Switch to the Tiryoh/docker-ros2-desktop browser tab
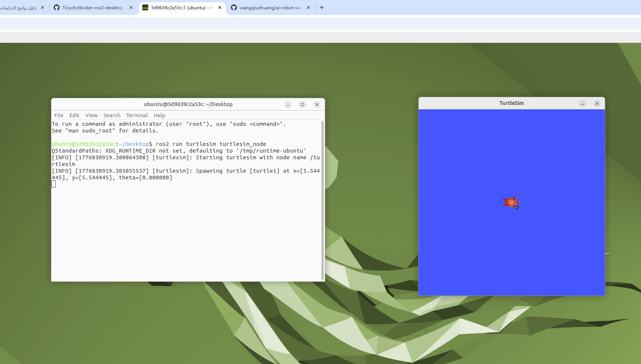Viewport: 641px width, 364px height. click(x=93, y=7)
